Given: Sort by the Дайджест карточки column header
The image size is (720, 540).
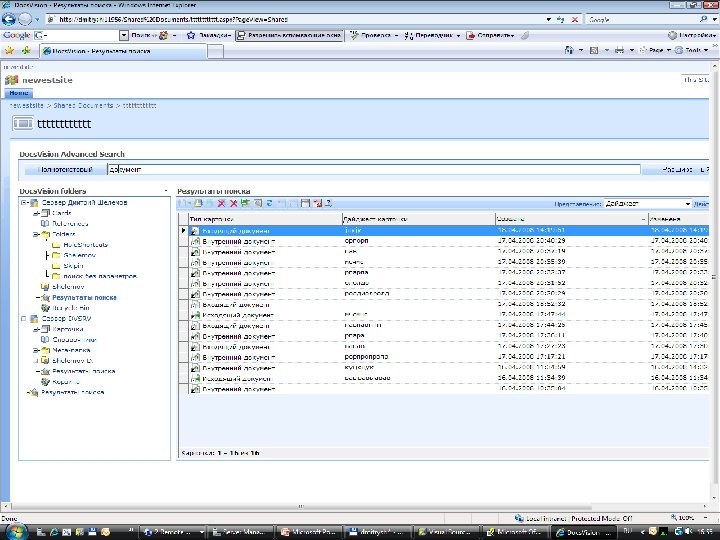Looking at the screenshot, I should click(419, 219).
